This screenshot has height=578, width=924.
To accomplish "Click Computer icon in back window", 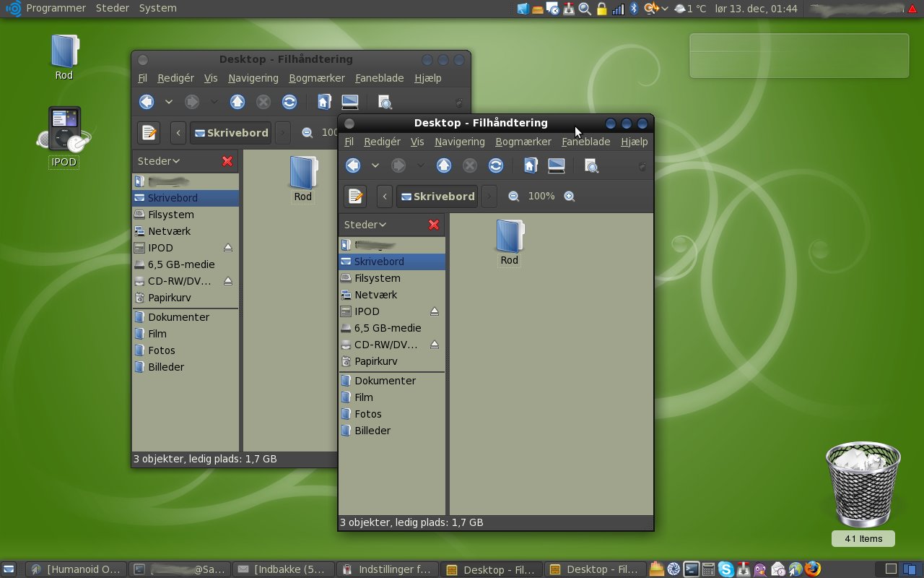I will tap(350, 102).
